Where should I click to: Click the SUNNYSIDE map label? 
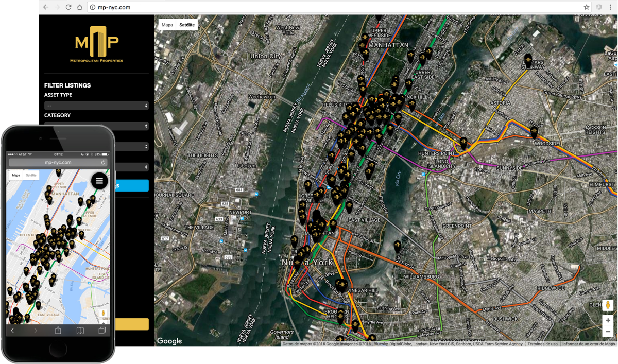point(509,168)
